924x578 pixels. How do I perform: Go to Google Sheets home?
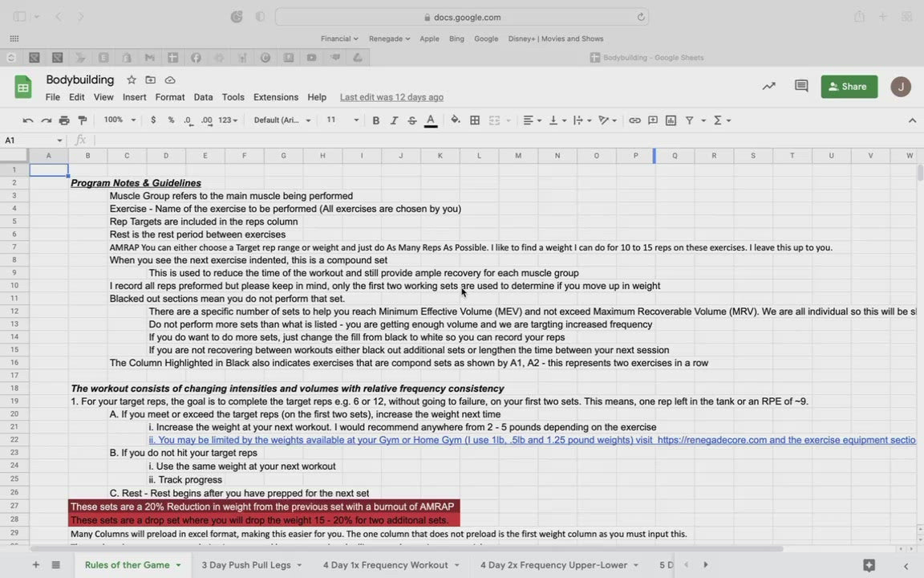pos(23,88)
